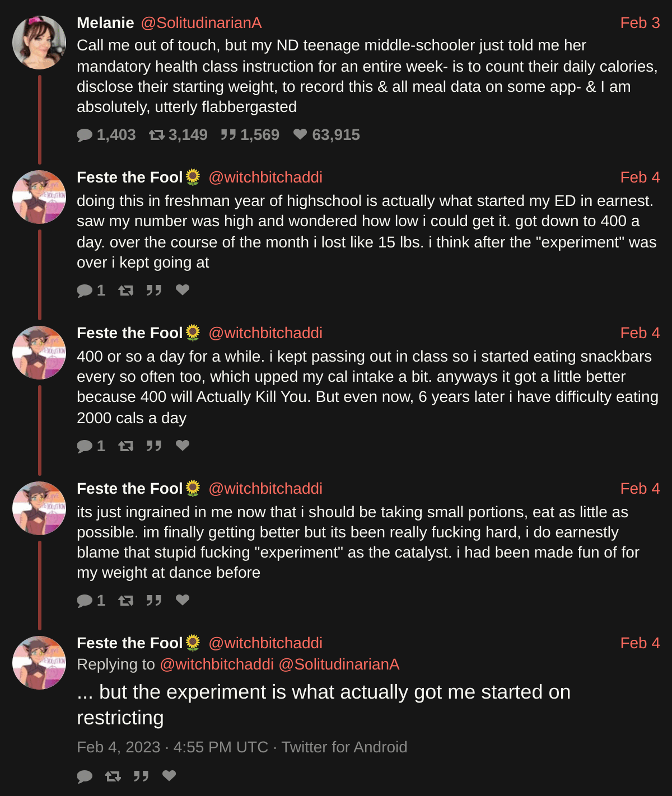Viewport: 672px width, 796px height.
Task: Like the tweet starting 'doing this in freshman year'
Action: (183, 290)
